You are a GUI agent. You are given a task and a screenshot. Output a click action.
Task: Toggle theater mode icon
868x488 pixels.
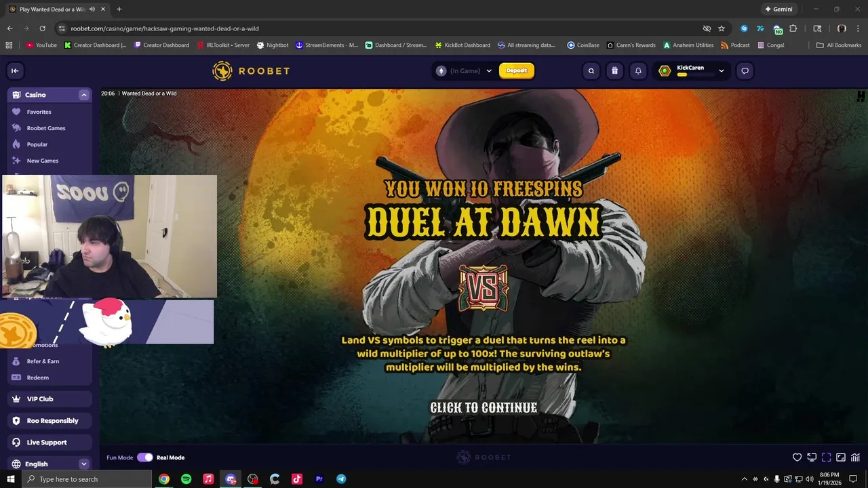pos(841,457)
